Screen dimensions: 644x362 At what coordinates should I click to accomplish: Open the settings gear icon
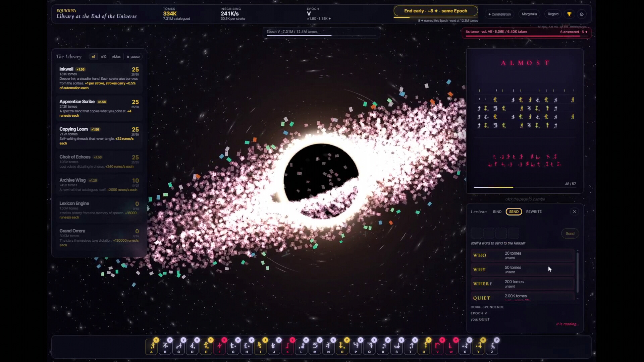pyautogui.click(x=582, y=14)
